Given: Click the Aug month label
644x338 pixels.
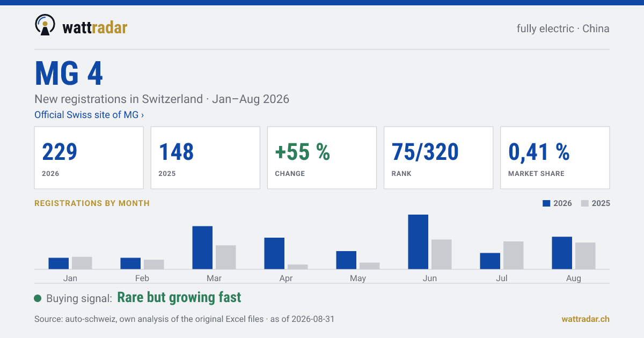Looking at the screenshot, I should (574, 278).
